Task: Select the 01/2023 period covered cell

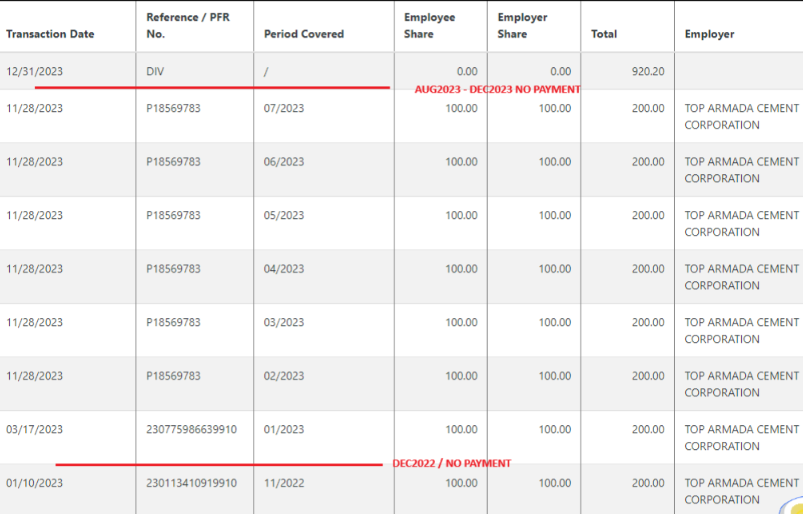Action: tap(284, 429)
